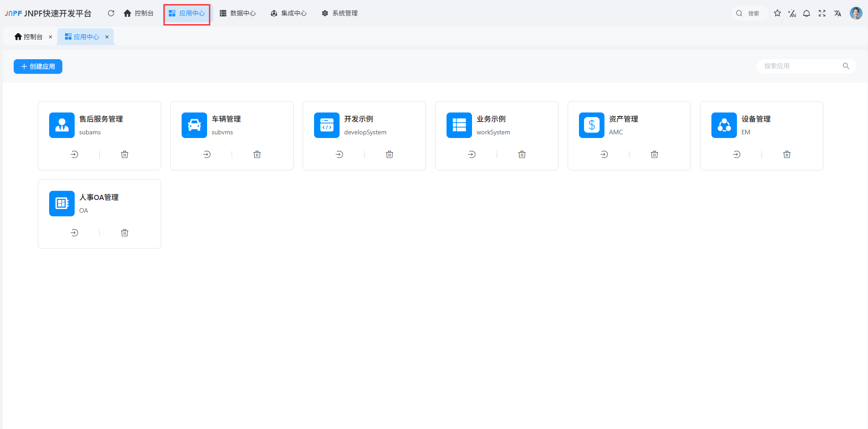Go to 系统管理 in top navigation
Screen dimensions: 868x429
pos(340,13)
